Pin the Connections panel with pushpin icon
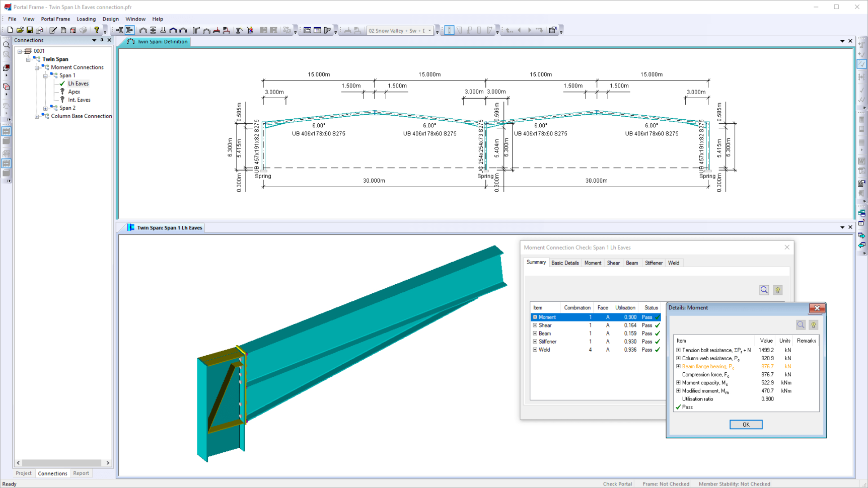 [x=102, y=40]
